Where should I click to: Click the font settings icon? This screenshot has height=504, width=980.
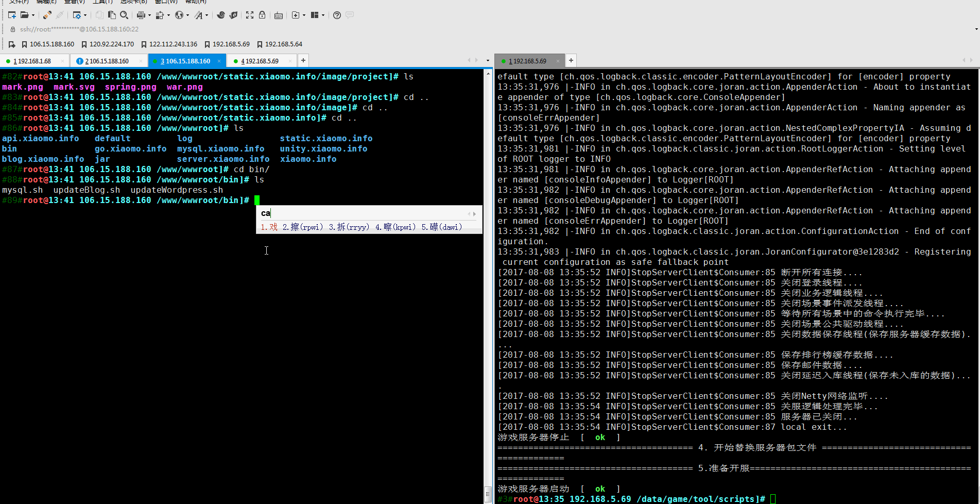coord(198,15)
